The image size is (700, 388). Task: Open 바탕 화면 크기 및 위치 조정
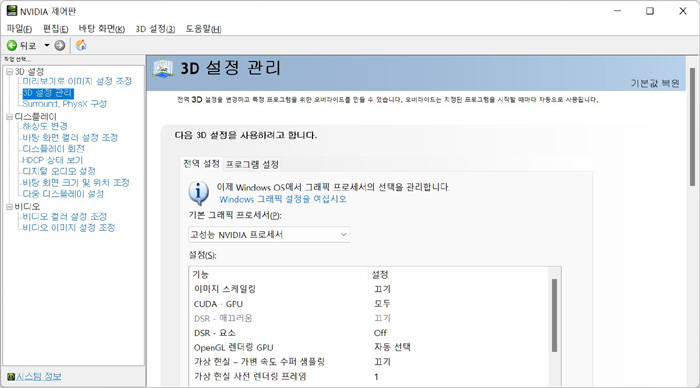76,183
